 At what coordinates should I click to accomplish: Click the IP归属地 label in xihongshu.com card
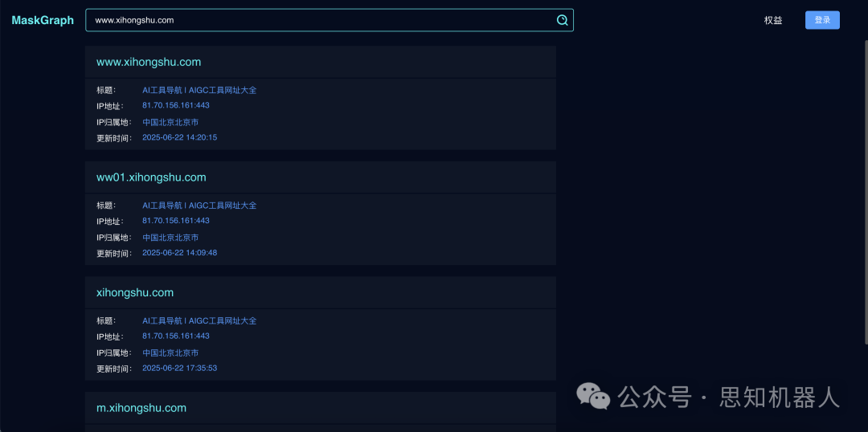pyautogui.click(x=114, y=353)
